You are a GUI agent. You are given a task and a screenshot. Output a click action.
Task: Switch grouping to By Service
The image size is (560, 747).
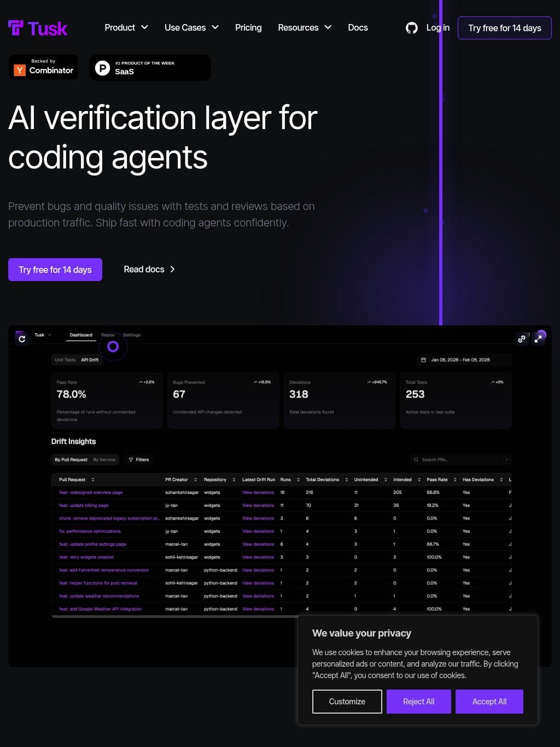104,460
